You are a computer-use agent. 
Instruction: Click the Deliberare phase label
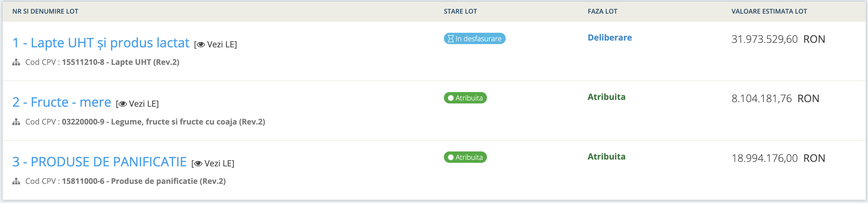(x=610, y=38)
